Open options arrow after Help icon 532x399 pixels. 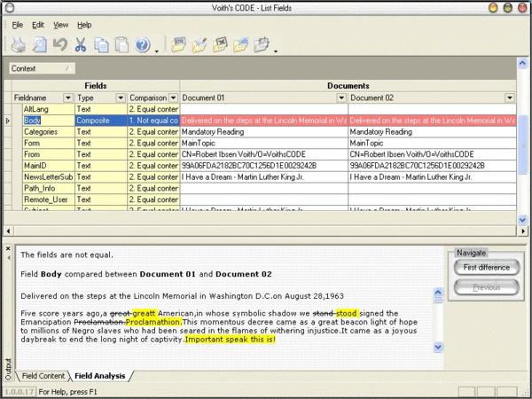point(156,51)
